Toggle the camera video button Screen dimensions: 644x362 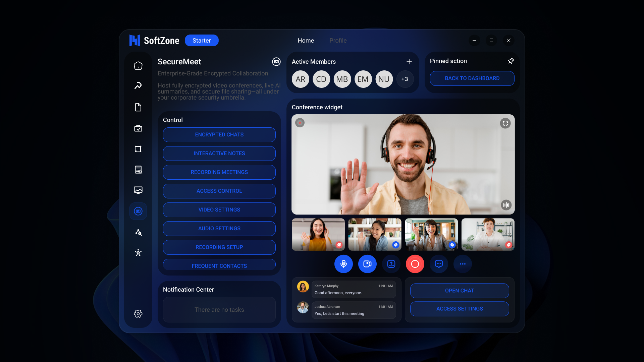pos(367,264)
